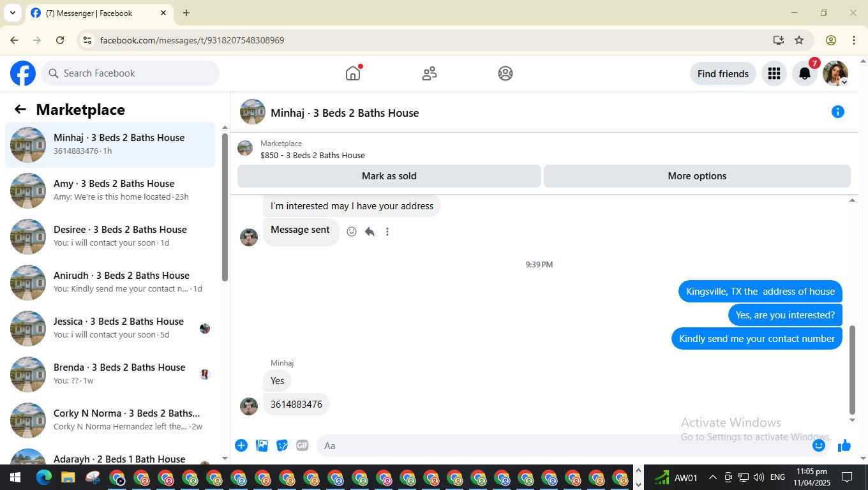The width and height of the screenshot is (868, 490).
Task: React to the "Message sent" message
Action: click(352, 232)
